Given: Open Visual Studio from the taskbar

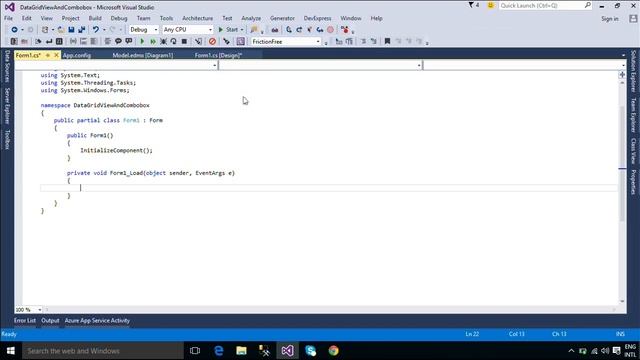Looking at the screenshot, I should coord(287,351).
